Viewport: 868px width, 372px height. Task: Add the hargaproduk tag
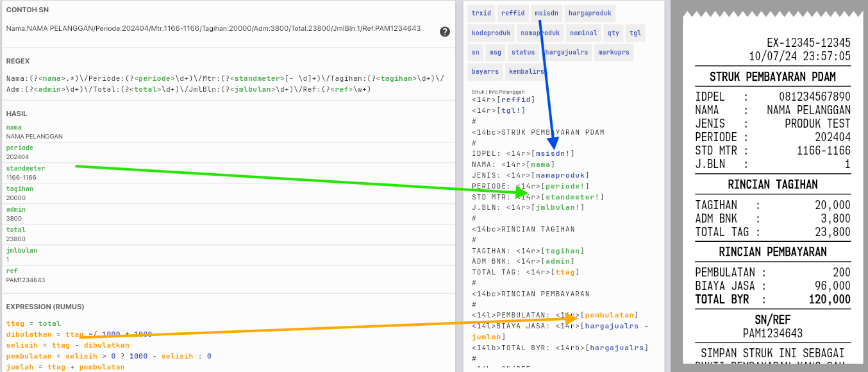[590, 13]
